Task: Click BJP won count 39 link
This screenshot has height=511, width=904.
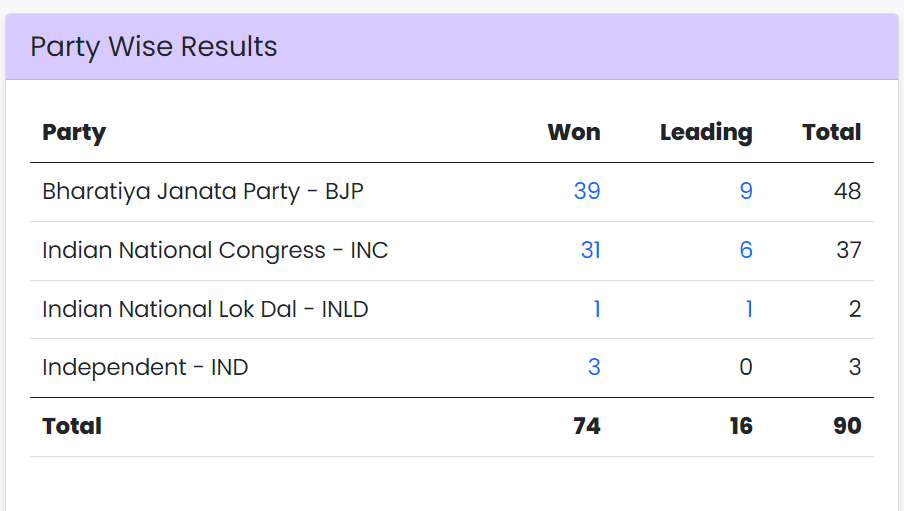Action: click(x=587, y=191)
